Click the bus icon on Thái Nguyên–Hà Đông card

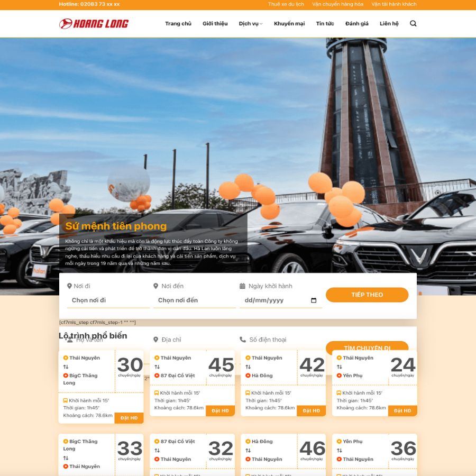pos(248,392)
